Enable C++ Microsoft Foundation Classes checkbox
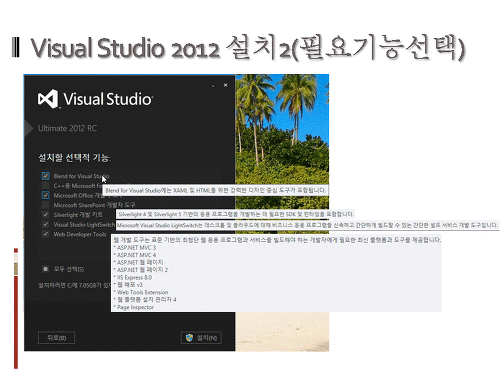This screenshot has width=500, height=375. point(46,185)
